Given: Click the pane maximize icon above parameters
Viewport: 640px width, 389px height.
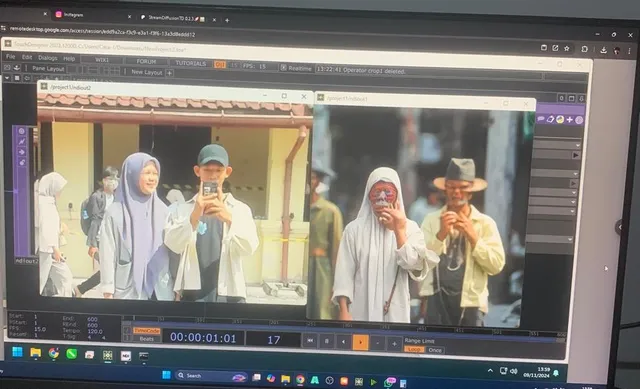Looking at the screenshot, I should click(571, 98).
